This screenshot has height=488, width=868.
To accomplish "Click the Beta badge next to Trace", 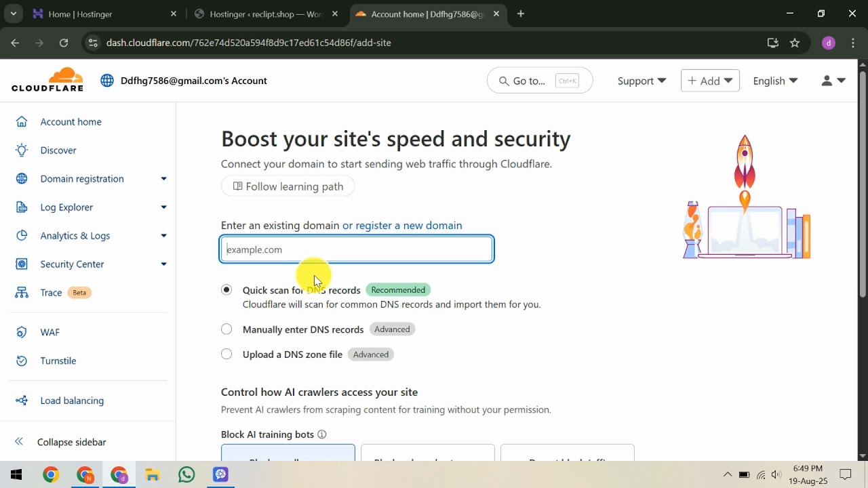I will coord(79,293).
